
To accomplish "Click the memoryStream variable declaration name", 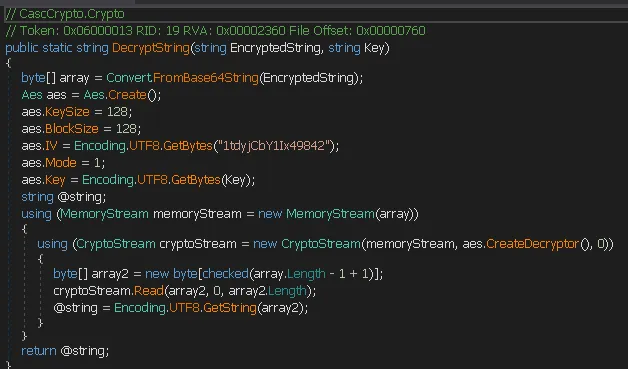I will (x=197, y=214).
